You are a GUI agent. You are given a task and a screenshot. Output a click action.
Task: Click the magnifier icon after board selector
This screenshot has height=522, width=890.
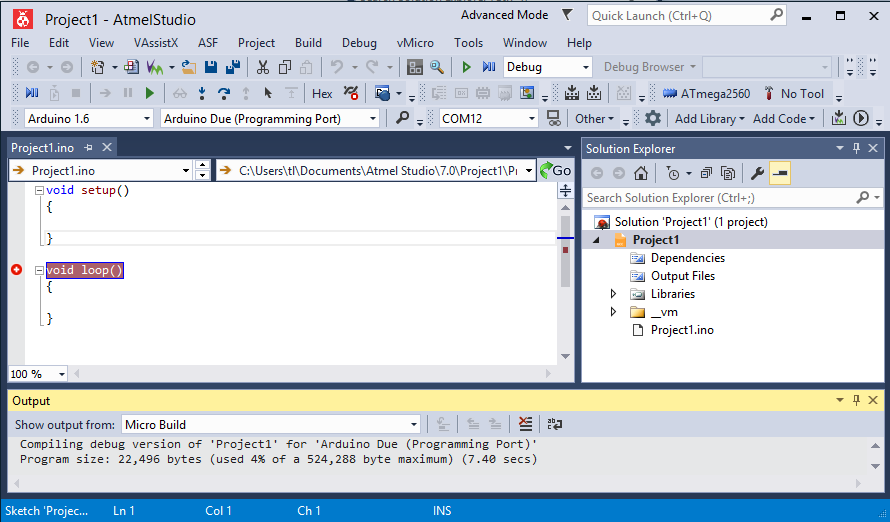click(x=402, y=118)
